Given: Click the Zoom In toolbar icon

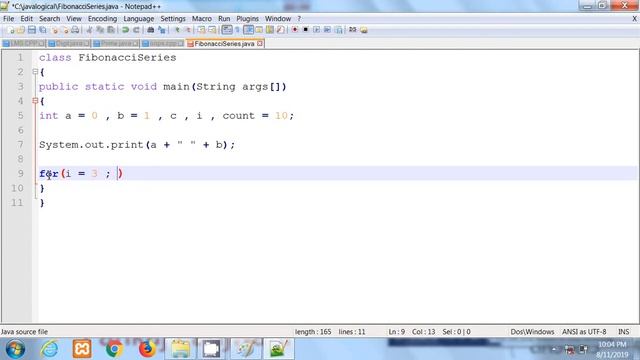Looking at the screenshot, I should [177, 30].
